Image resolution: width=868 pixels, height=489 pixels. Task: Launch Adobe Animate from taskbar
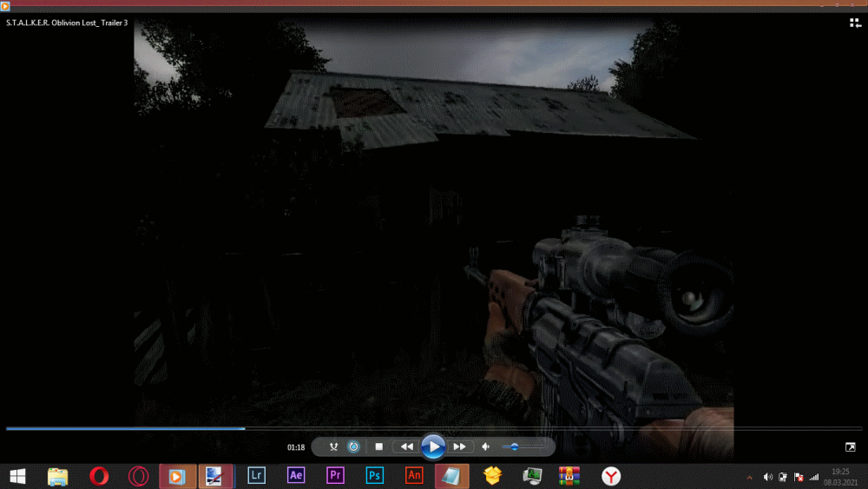(x=414, y=476)
